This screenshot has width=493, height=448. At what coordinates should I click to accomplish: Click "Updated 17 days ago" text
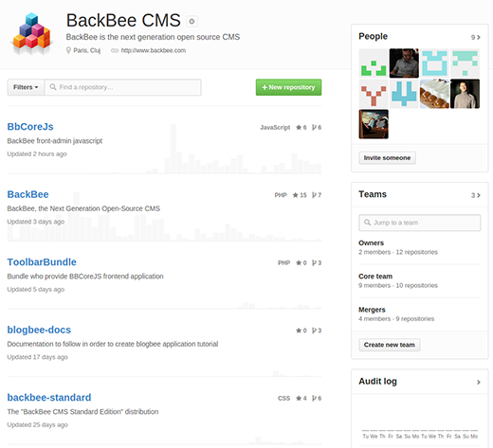(38, 357)
